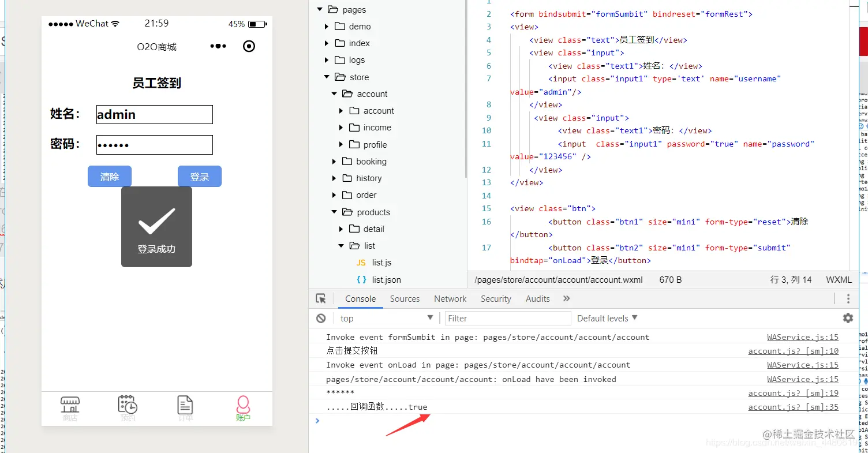Select the detail folder in tree
868x453 pixels.
[x=373, y=229]
